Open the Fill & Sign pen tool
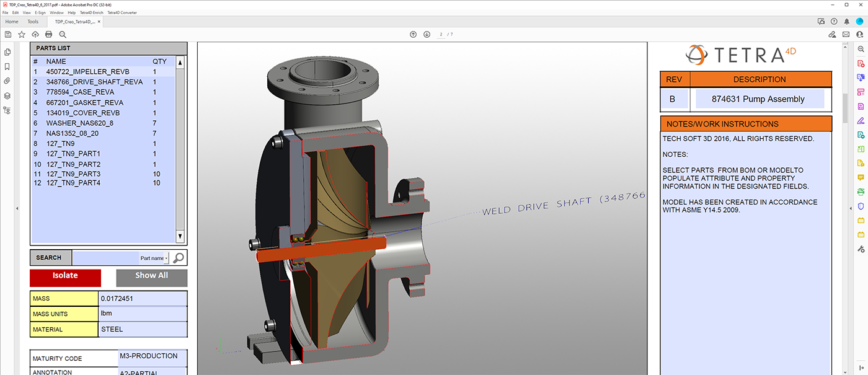The height and width of the screenshot is (375, 868). coord(861,120)
